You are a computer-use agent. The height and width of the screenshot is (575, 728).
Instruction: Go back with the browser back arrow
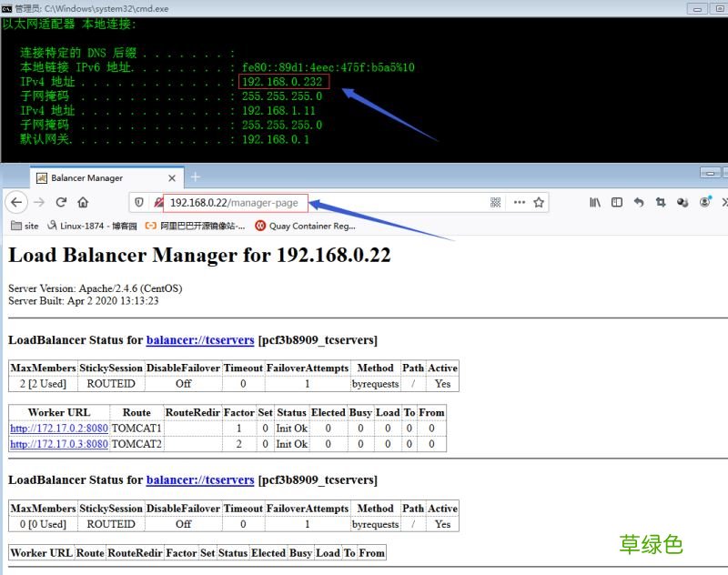16,202
